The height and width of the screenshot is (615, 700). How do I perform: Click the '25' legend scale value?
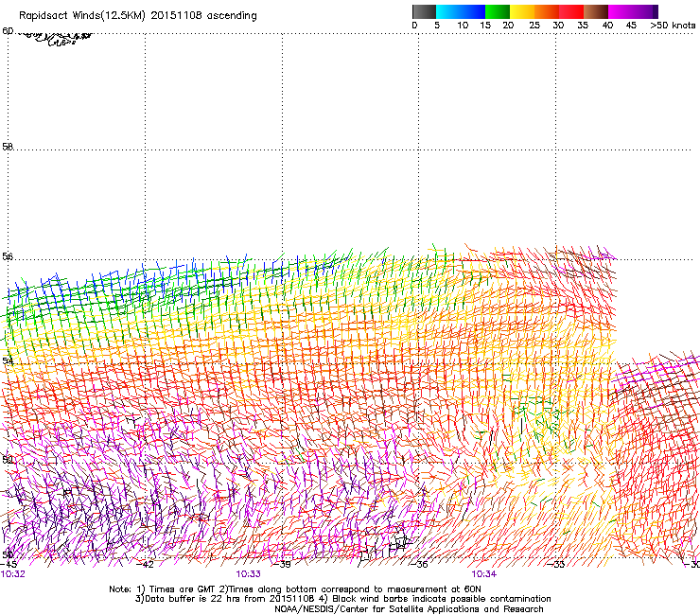pos(534,26)
